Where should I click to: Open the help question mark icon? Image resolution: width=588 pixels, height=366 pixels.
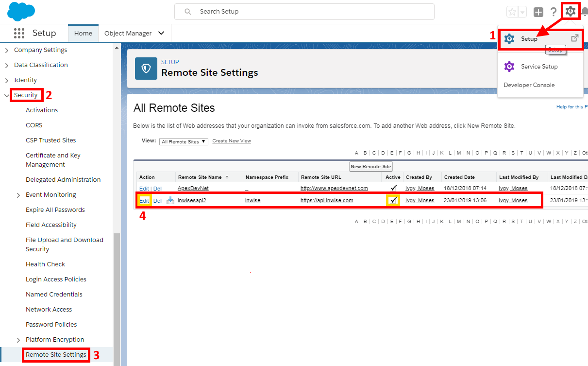553,12
